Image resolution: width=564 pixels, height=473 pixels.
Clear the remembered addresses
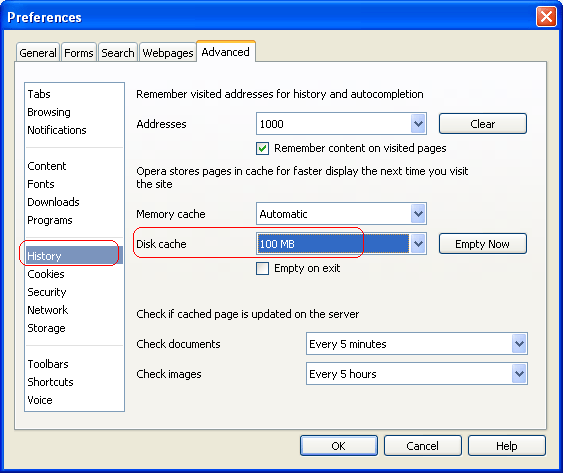[482, 124]
